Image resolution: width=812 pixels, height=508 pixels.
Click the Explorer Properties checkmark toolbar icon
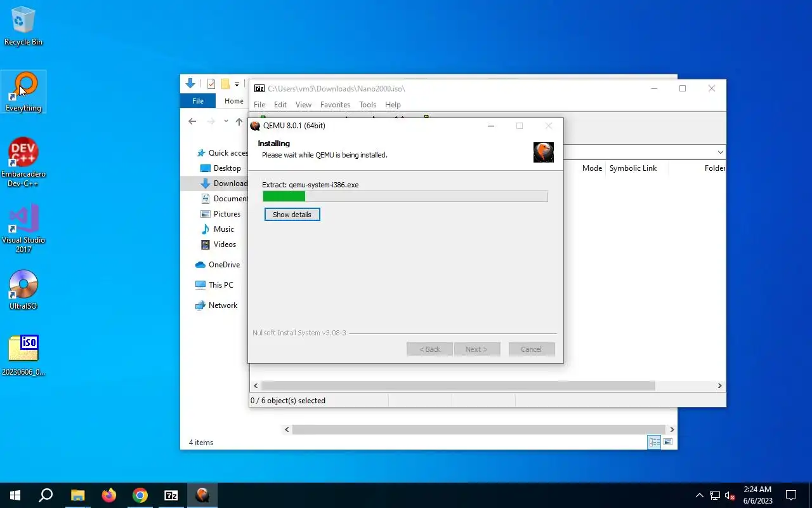tap(211, 84)
